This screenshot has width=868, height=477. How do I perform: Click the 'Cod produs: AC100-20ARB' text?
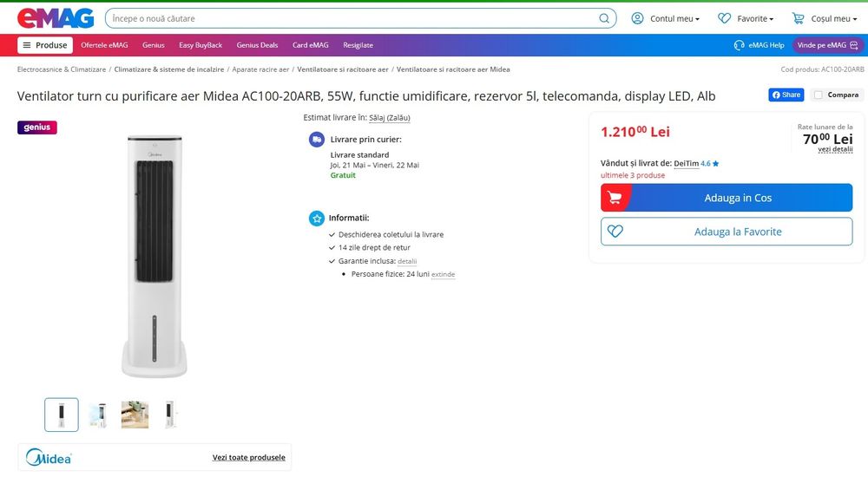pyautogui.click(x=822, y=69)
